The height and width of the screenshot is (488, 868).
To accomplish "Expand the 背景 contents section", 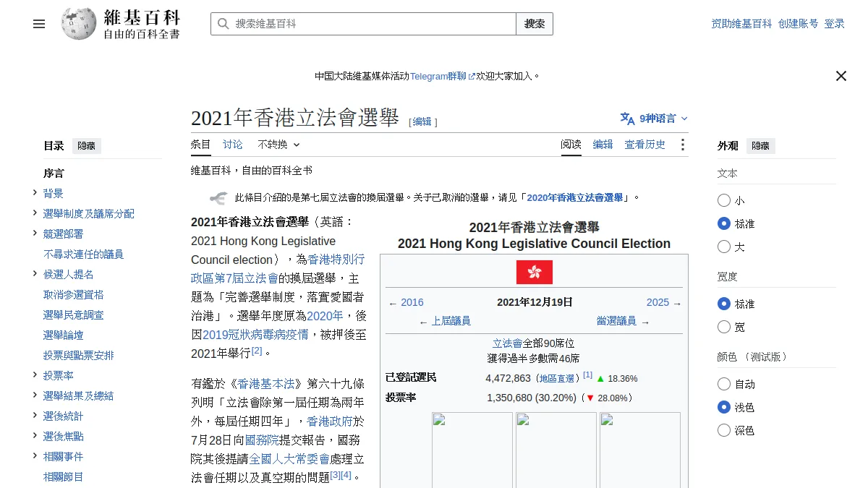I will coord(35,192).
